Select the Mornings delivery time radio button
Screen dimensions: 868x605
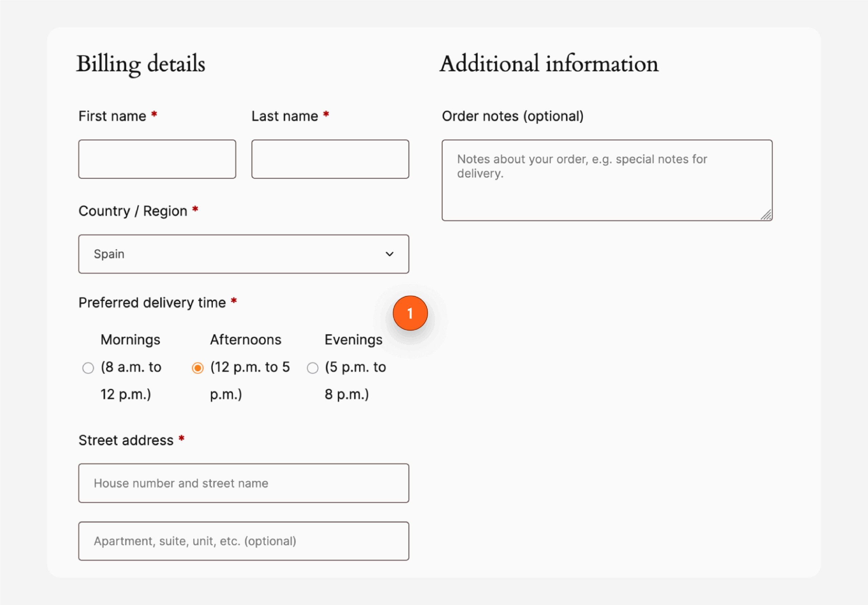(88, 367)
